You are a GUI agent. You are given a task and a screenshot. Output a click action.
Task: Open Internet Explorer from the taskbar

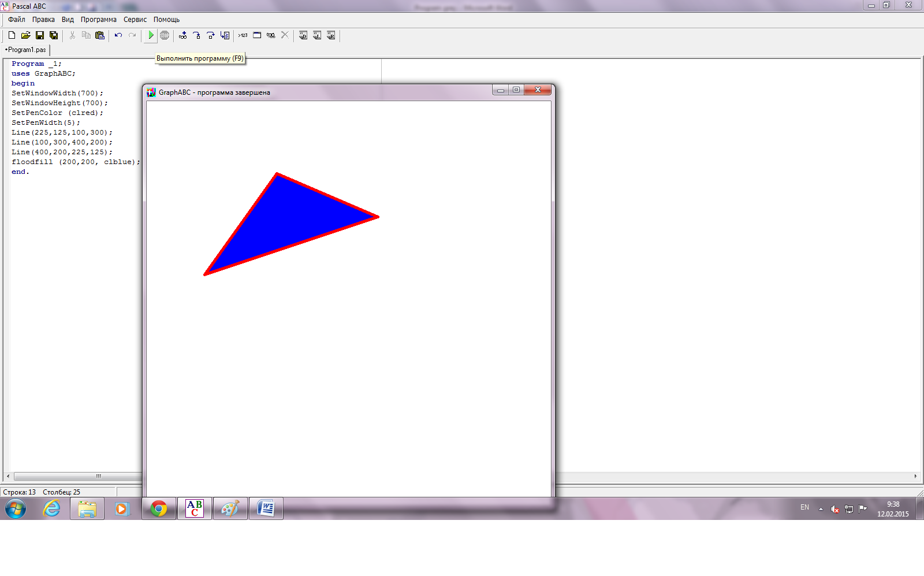(51, 508)
